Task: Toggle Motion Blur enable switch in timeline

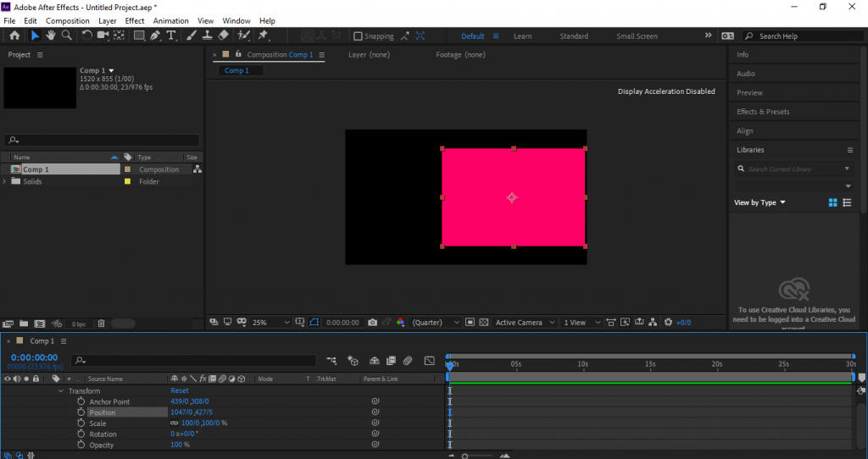Action: [x=408, y=361]
